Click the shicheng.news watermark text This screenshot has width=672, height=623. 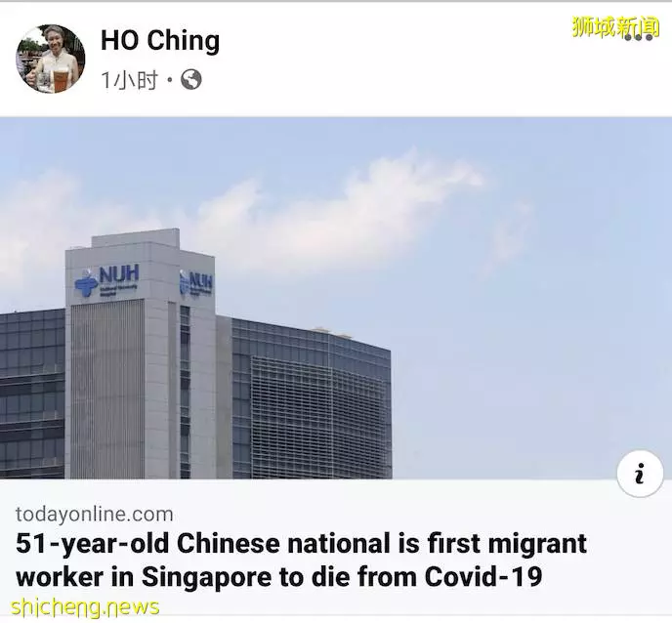click(x=84, y=607)
